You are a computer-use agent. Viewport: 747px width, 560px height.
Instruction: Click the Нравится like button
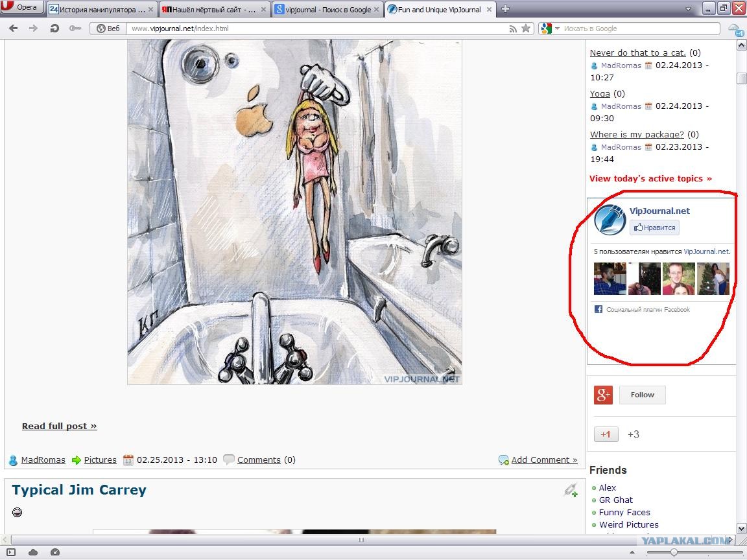(654, 227)
